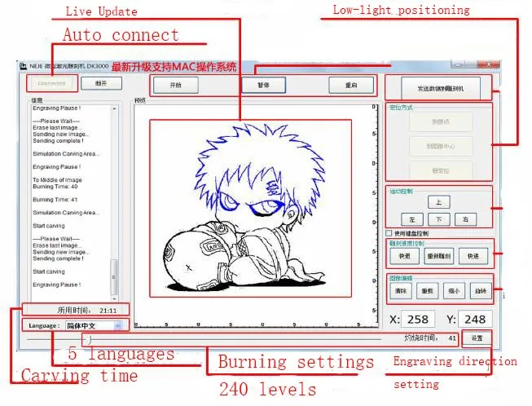Move laser down with 下 button
The height and width of the screenshot is (406, 532).
pos(438,219)
